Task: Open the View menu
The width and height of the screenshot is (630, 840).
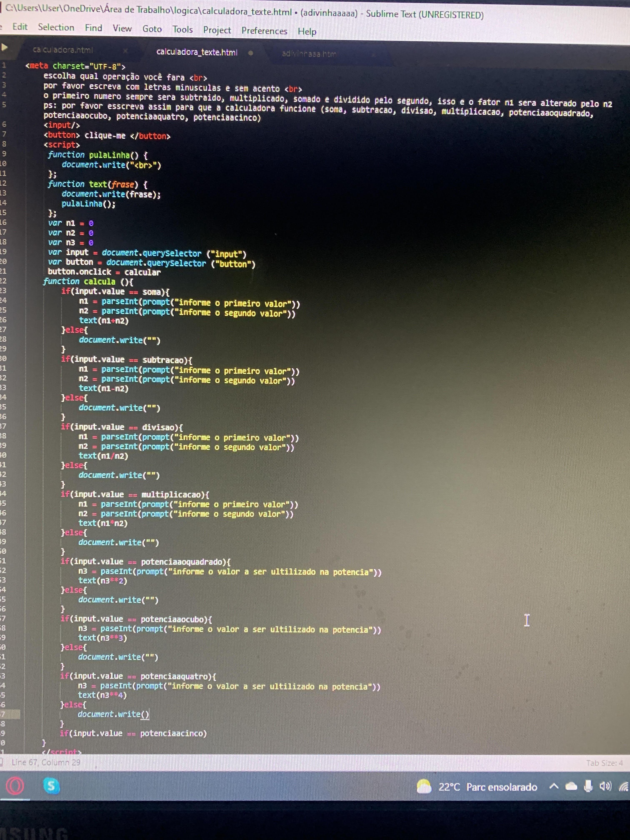Action: [x=122, y=29]
